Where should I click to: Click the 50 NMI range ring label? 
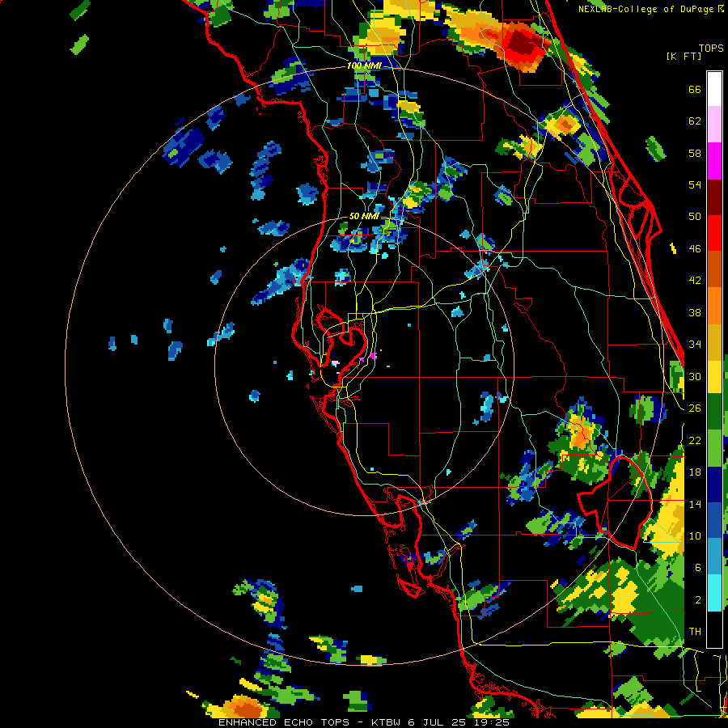363,216
